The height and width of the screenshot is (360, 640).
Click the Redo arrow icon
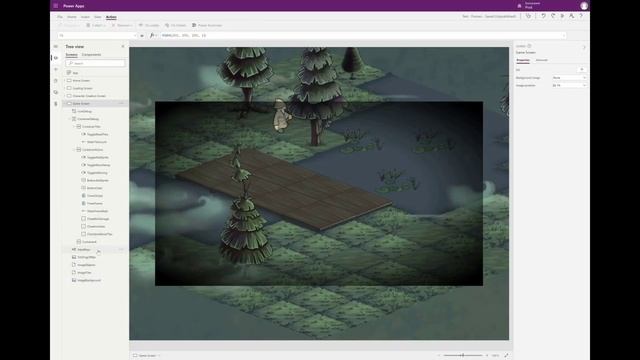coord(553,16)
